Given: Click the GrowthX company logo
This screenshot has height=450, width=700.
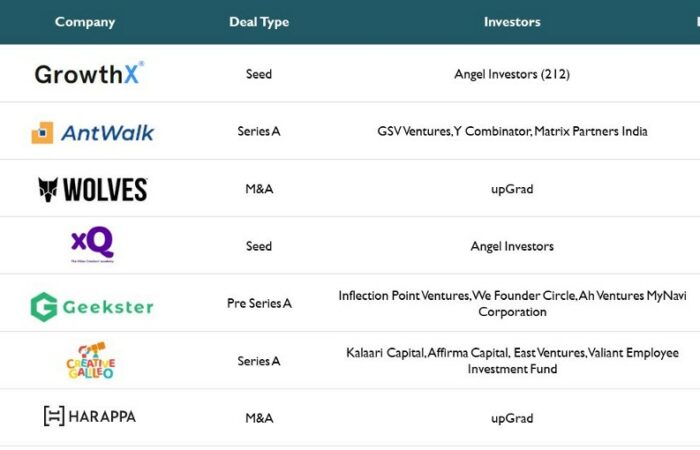Looking at the screenshot, I should coord(90,73).
